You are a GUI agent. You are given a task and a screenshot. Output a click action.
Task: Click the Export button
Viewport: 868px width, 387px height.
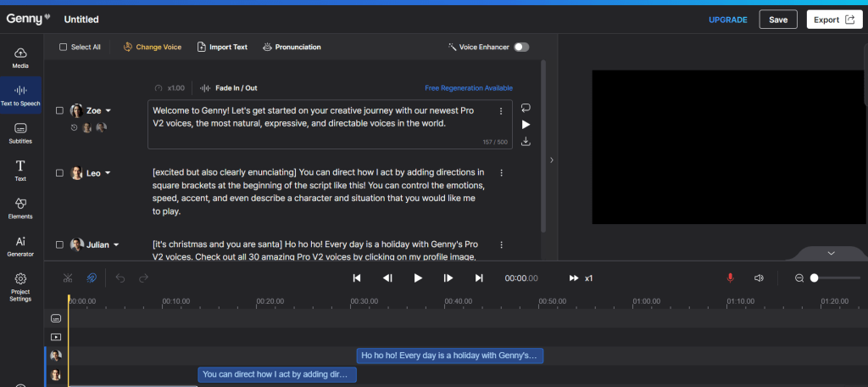pyautogui.click(x=834, y=20)
